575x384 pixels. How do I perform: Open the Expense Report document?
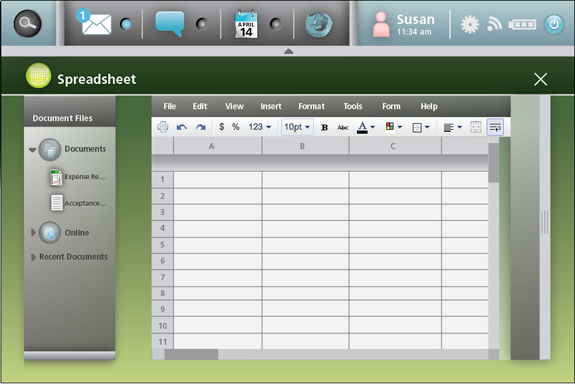pyautogui.click(x=78, y=177)
